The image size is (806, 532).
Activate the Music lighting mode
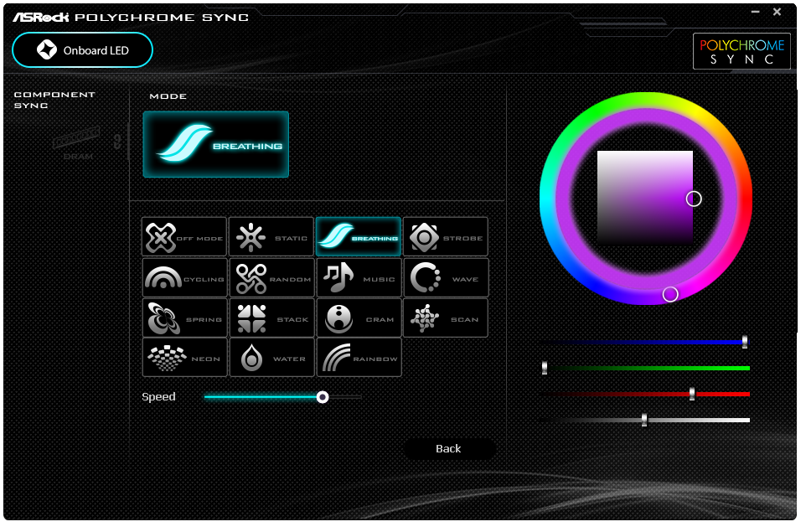359,278
